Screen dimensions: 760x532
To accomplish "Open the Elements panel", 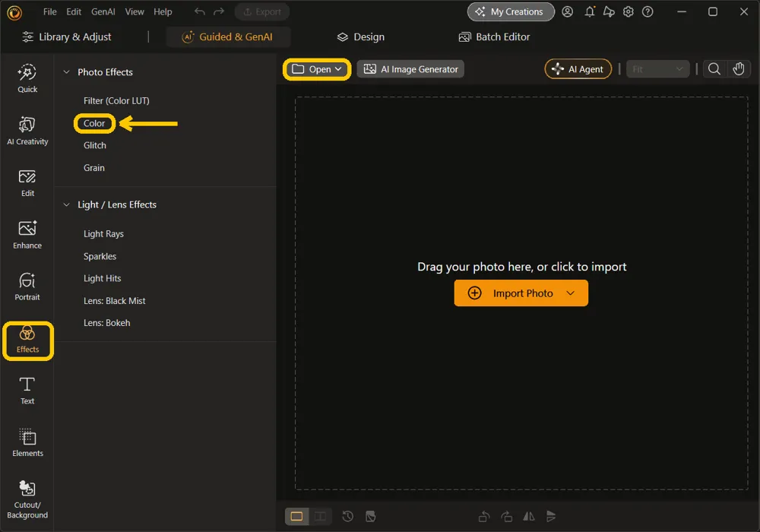I will pyautogui.click(x=27, y=442).
